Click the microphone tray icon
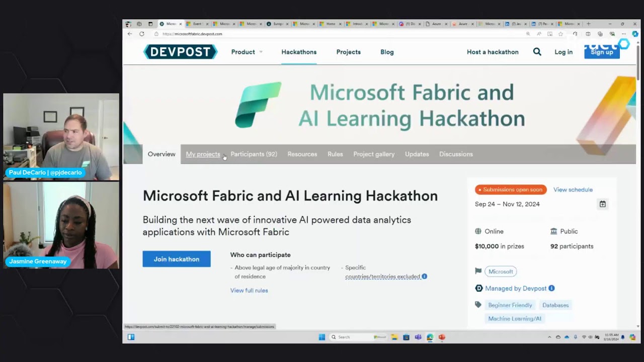The height and width of the screenshot is (362, 644). [576, 337]
